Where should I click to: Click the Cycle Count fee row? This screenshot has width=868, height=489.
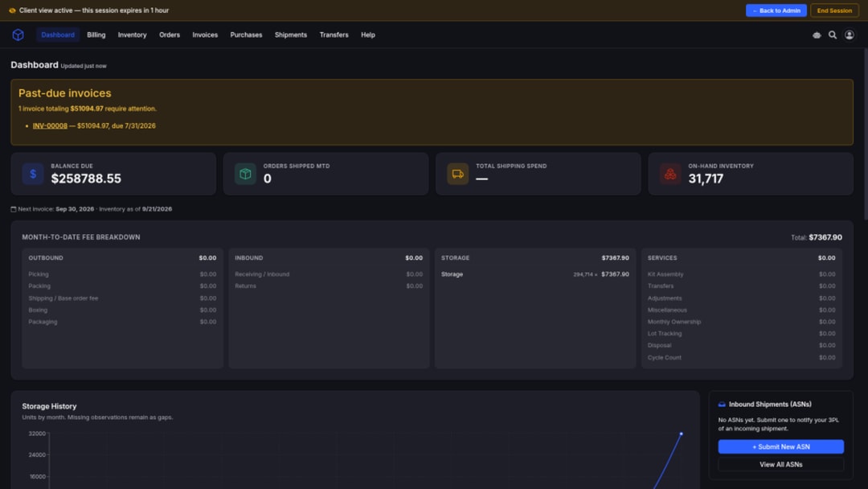click(x=742, y=357)
